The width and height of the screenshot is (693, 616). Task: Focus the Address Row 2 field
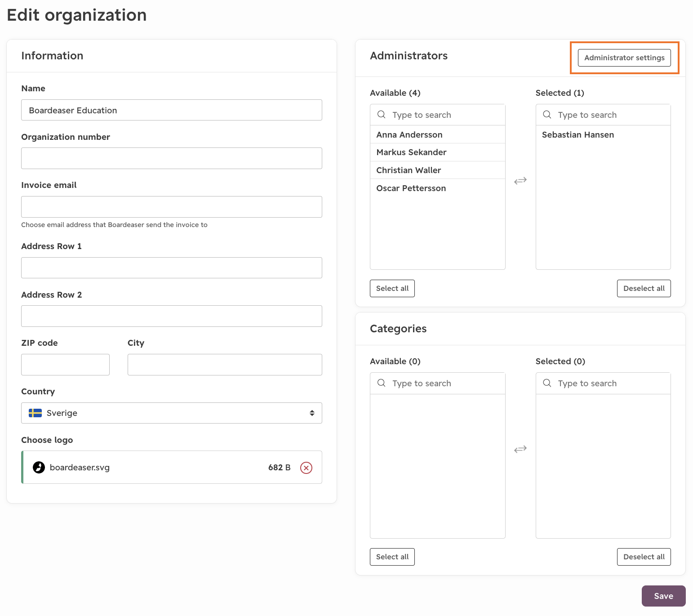172,316
